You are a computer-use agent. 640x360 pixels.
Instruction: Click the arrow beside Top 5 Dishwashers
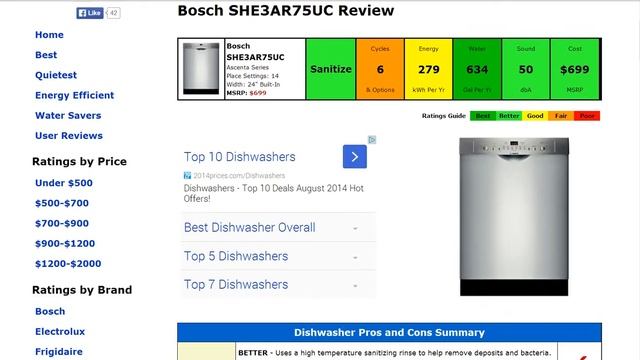point(355,258)
